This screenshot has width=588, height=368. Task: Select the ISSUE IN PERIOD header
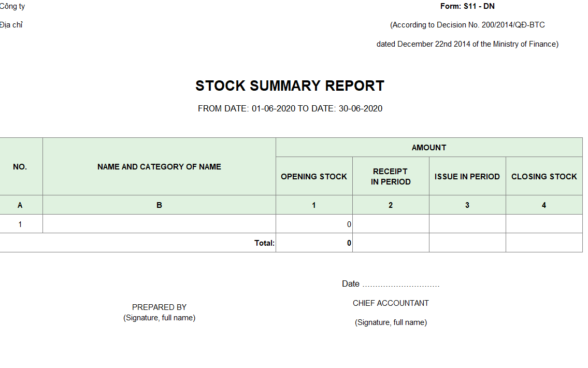(467, 176)
